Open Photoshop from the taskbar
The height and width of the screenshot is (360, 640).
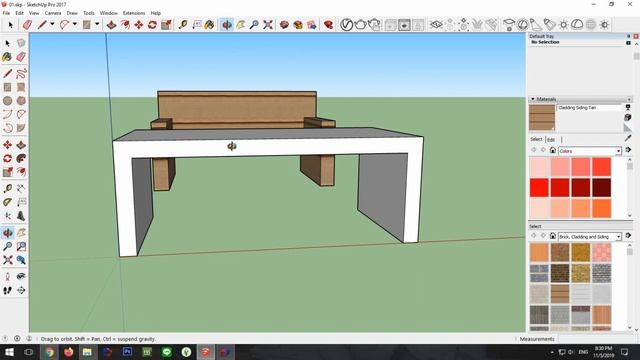127,352
